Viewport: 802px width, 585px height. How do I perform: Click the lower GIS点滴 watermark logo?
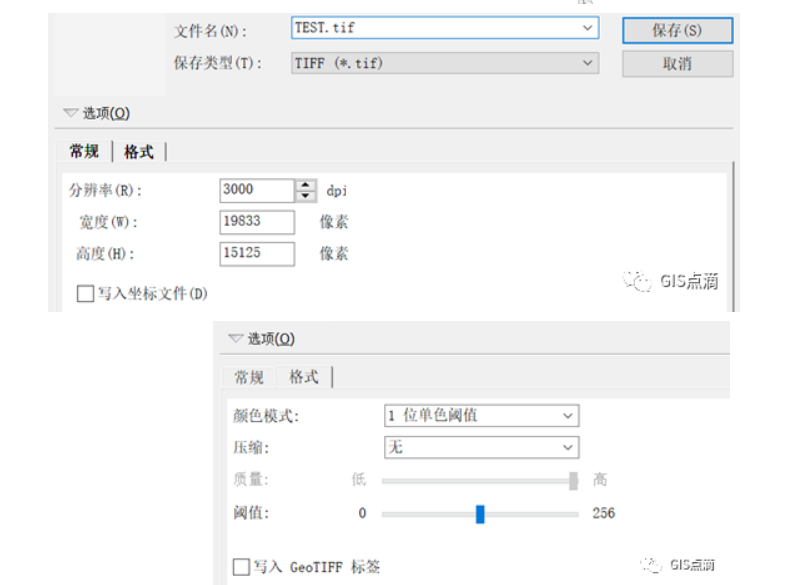[x=651, y=564]
